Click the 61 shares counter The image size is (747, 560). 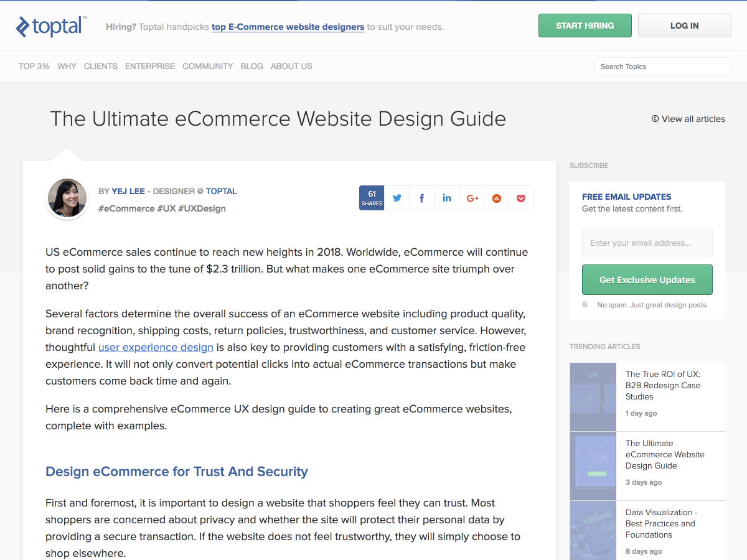tap(372, 198)
